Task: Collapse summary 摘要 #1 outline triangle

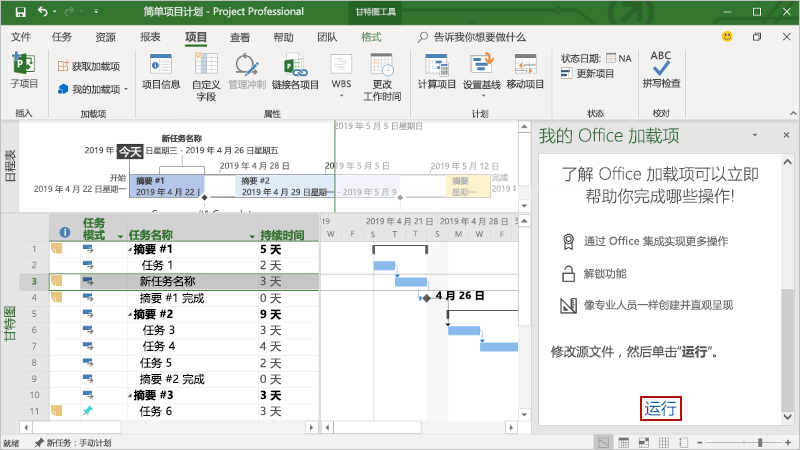Action: 130,250
